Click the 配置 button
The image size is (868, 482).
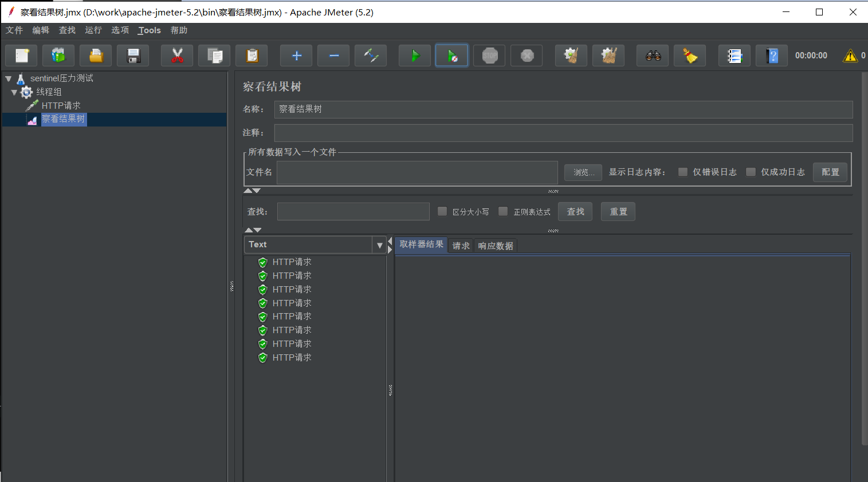[x=830, y=172]
